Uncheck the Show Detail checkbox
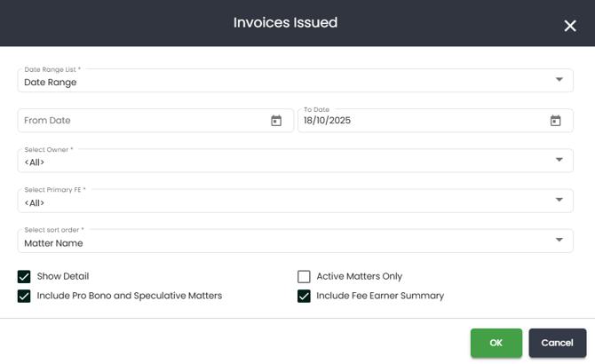 pyautogui.click(x=24, y=276)
